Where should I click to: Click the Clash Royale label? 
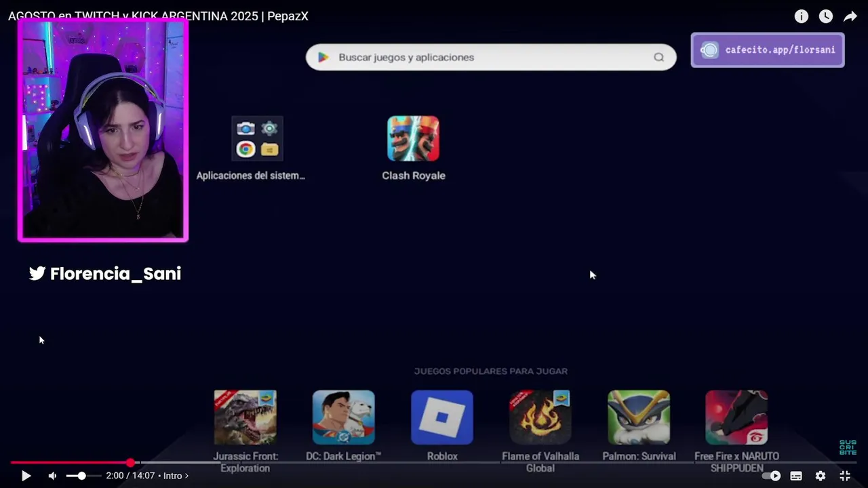coord(414,176)
